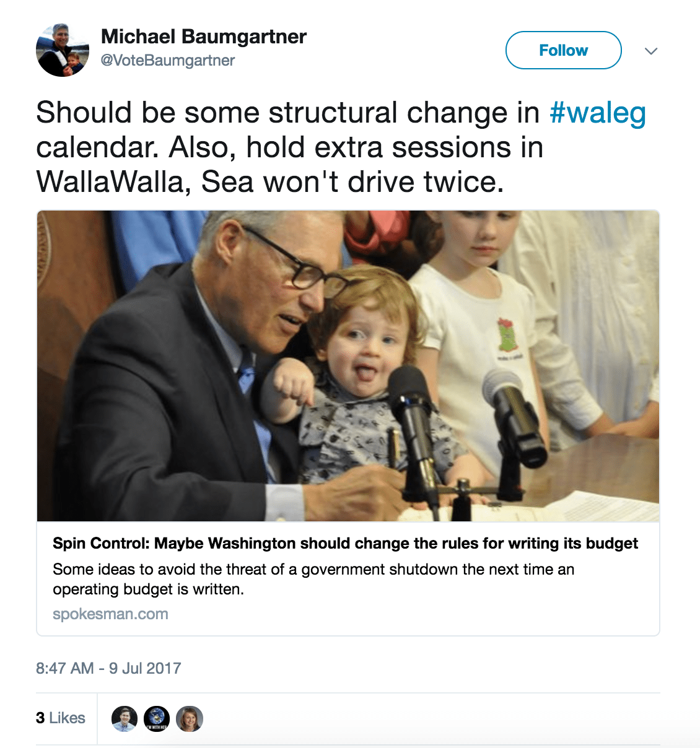Open the first liker's avatar
Image resolution: width=700 pixels, height=748 pixels.
125,718
